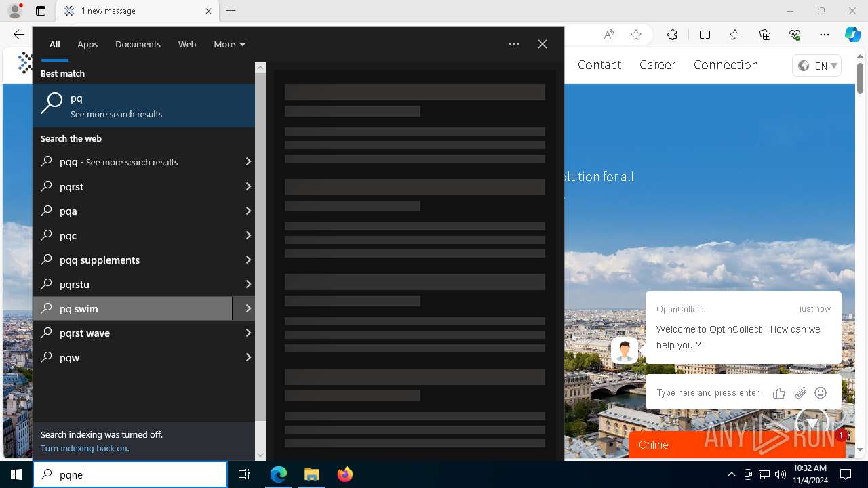The width and height of the screenshot is (868, 488).
Task: Open the Windows Start menu
Action: point(16,474)
